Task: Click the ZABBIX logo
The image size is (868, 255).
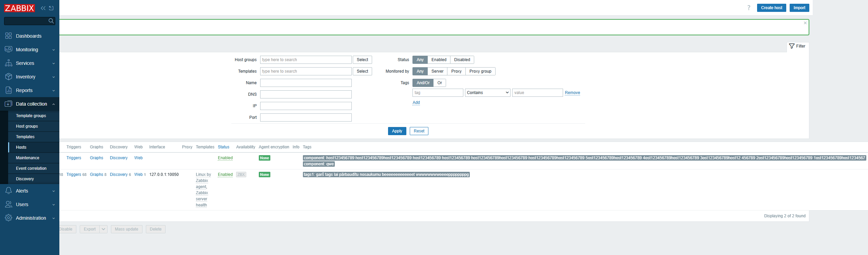Action: point(19,8)
